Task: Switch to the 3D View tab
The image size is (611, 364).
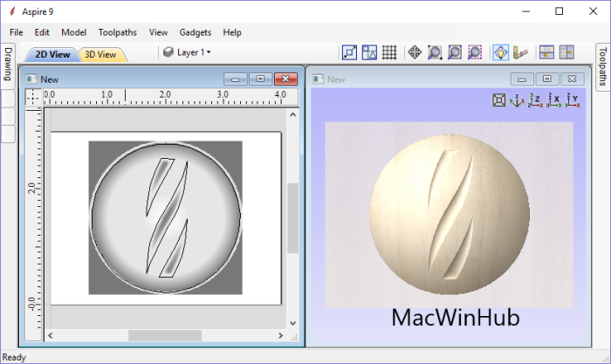Action: (x=100, y=54)
